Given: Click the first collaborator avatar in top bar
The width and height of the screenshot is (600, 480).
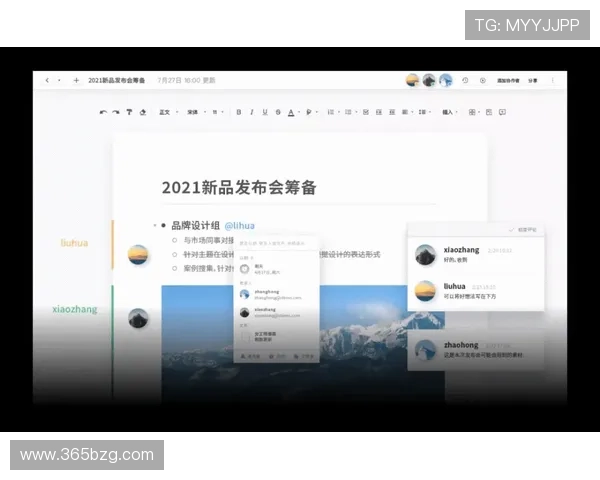Looking at the screenshot, I should 412,80.
